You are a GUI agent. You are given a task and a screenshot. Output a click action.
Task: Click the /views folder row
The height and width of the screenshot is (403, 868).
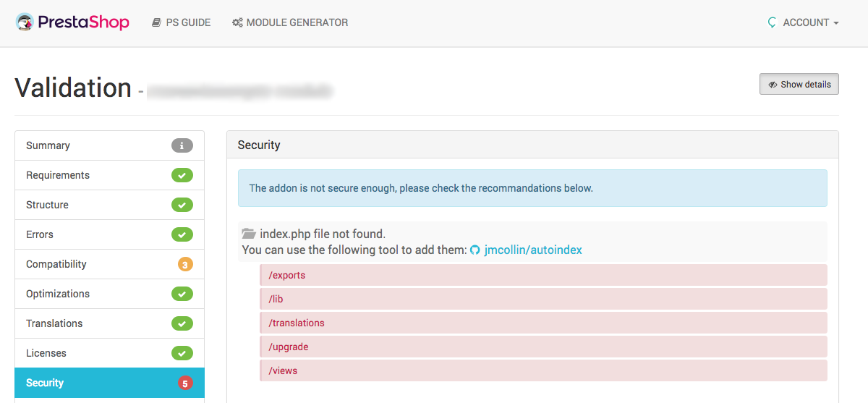(x=542, y=370)
